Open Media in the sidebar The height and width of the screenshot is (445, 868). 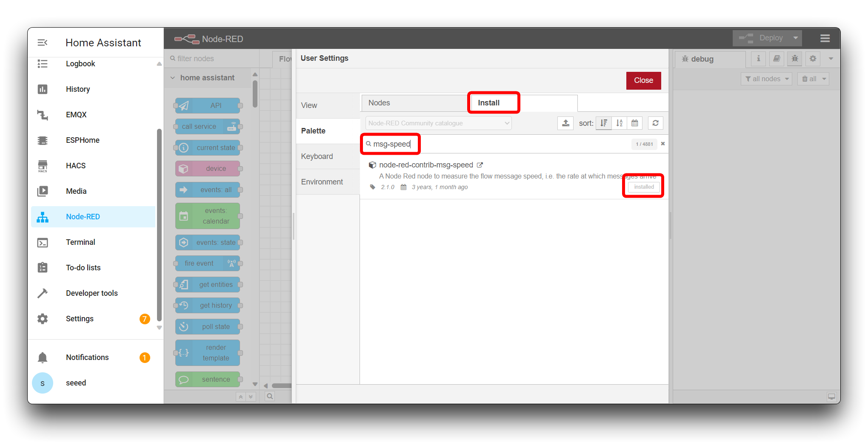click(93, 191)
